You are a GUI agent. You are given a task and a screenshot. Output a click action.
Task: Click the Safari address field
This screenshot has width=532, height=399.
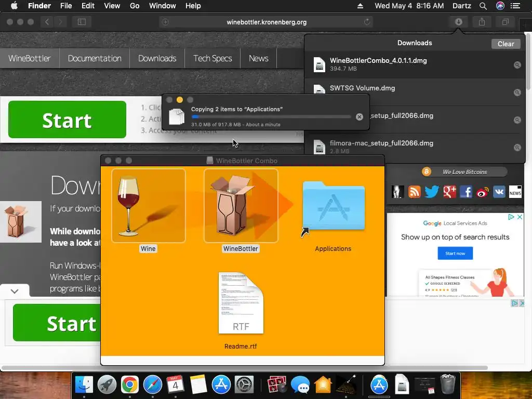coord(267,22)
